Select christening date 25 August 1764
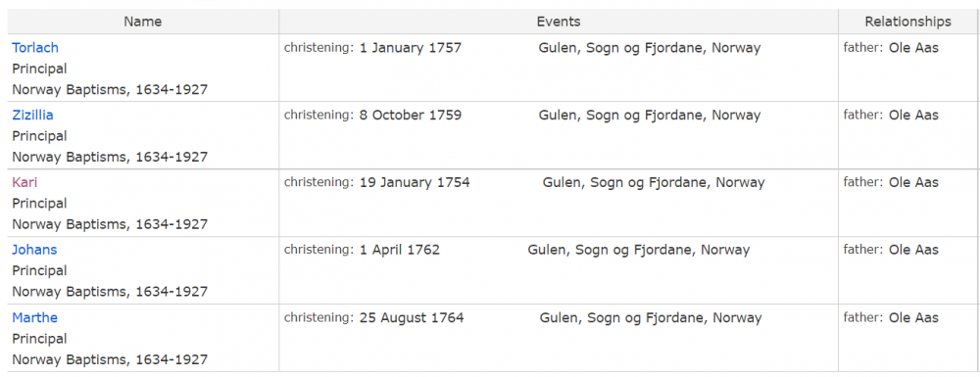980x377 pixels. point(412,317)
